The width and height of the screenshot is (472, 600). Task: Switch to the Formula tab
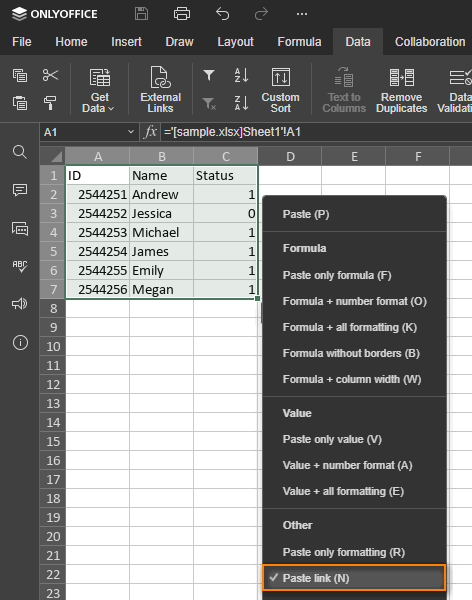[299, 42]
